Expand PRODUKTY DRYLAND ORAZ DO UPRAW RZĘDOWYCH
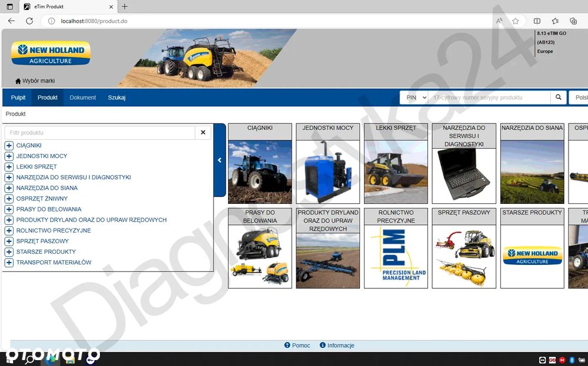The width and height of the screenshot is (588, 366). 9,220
